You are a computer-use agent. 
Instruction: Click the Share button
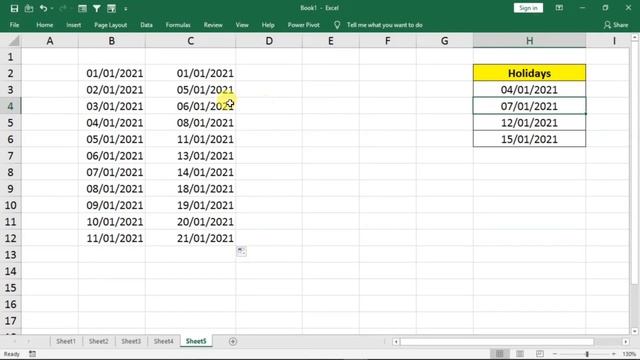point(616,25)
